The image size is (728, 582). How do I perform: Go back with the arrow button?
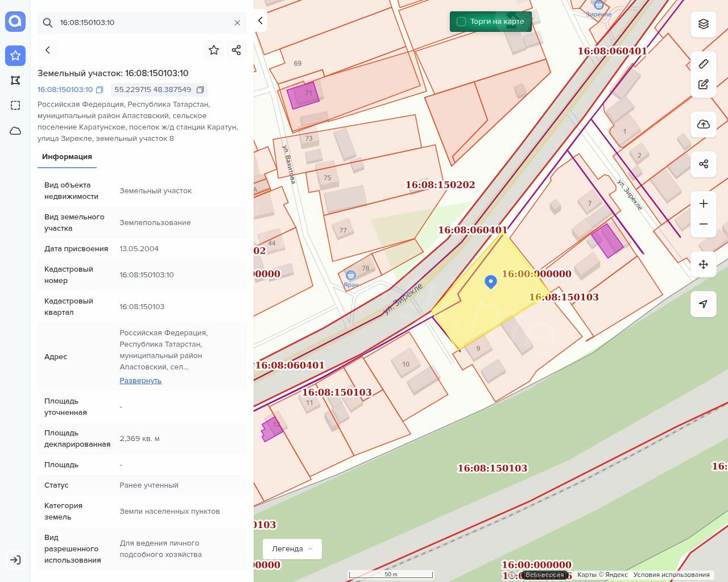[48, 50]
